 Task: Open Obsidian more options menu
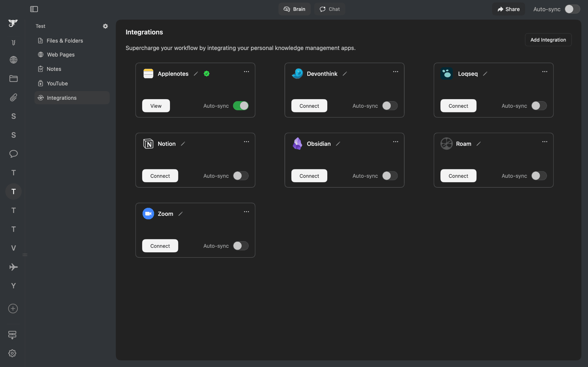pos(396,142)
